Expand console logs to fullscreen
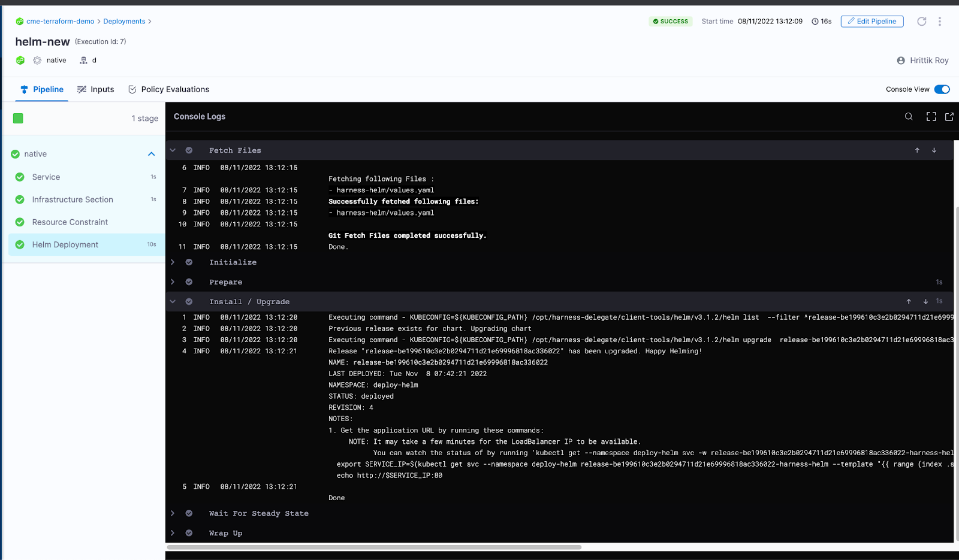Screen dimensions: 959x560 pos(931,117)
